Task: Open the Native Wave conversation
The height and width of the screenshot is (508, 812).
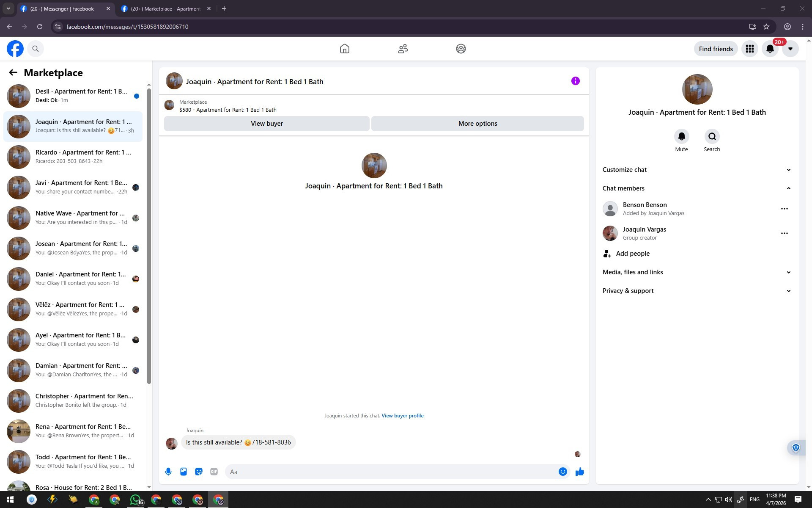Action: pos(73,218)
